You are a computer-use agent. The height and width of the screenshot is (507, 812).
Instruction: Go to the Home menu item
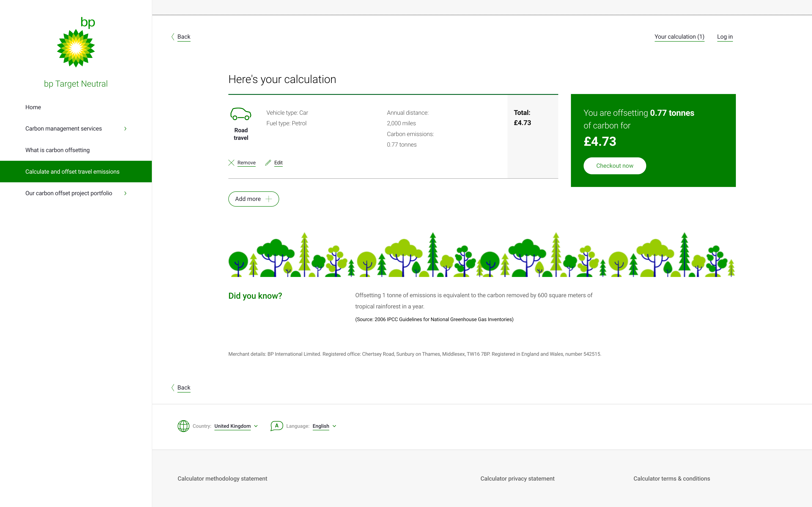33,107
